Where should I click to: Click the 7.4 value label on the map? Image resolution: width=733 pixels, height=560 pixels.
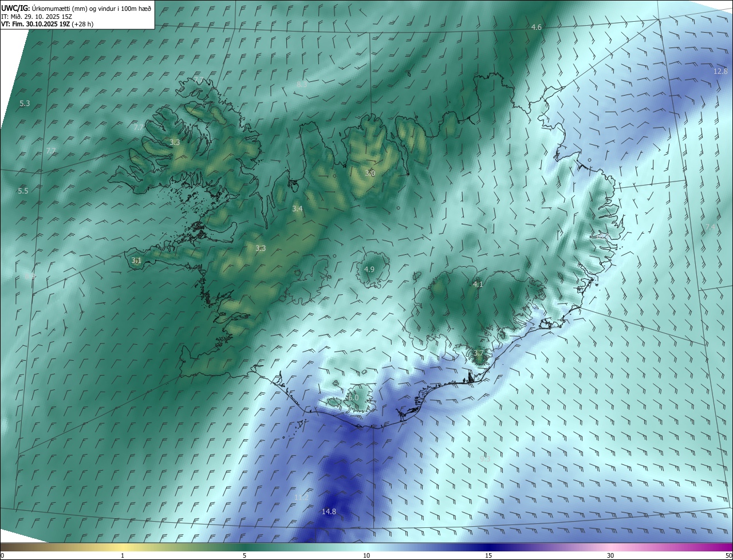pyautogui.click(x=710, y=227)
